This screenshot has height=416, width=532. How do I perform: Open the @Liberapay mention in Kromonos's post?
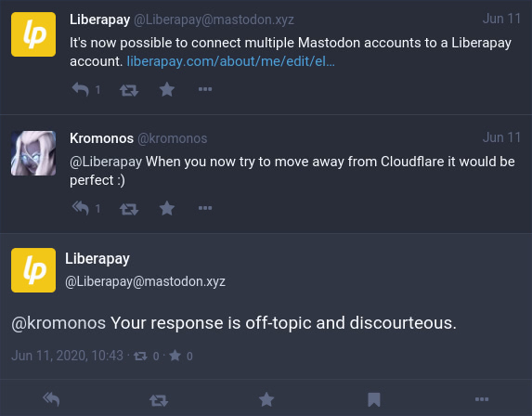coord(106,162)
